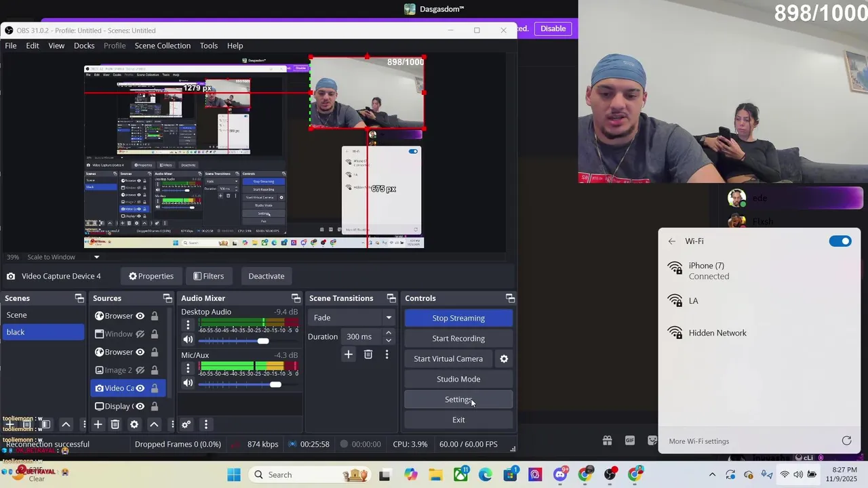Open the Sources toolbar overflow menu
This screenshot has width=868, height=488.
(x=172, y=424)
